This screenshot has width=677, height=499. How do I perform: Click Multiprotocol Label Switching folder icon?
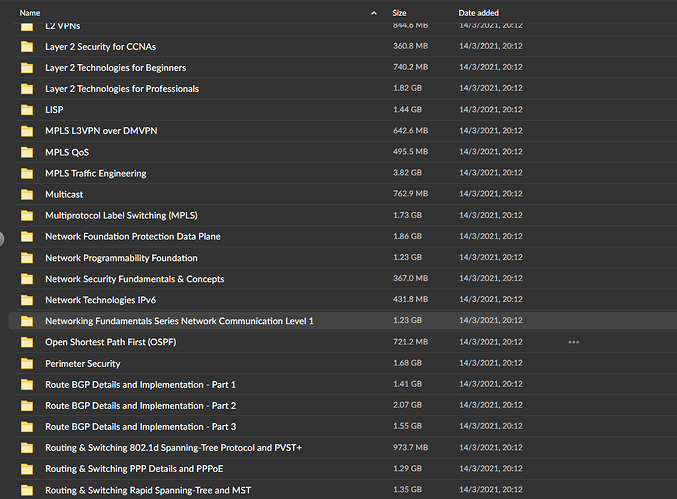tap(27, 215)
